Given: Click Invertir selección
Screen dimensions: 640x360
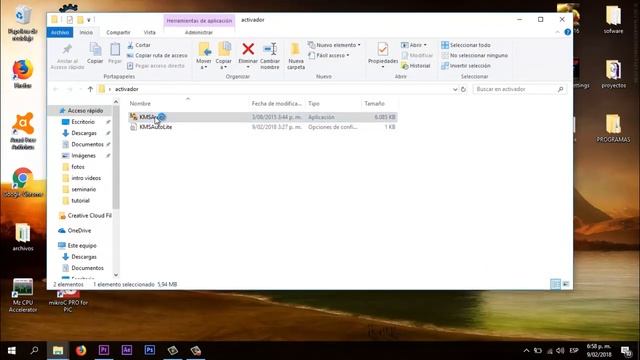Looking at the screenshot, I should coord(466,66).
